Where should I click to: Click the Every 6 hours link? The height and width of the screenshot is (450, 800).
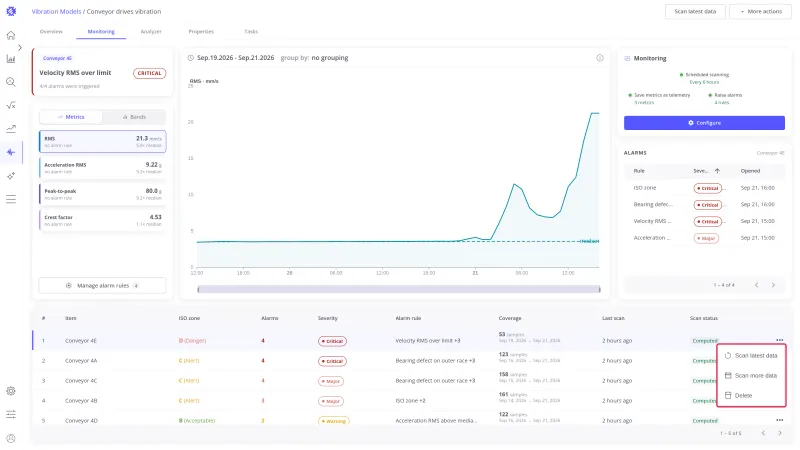(704, 82)
